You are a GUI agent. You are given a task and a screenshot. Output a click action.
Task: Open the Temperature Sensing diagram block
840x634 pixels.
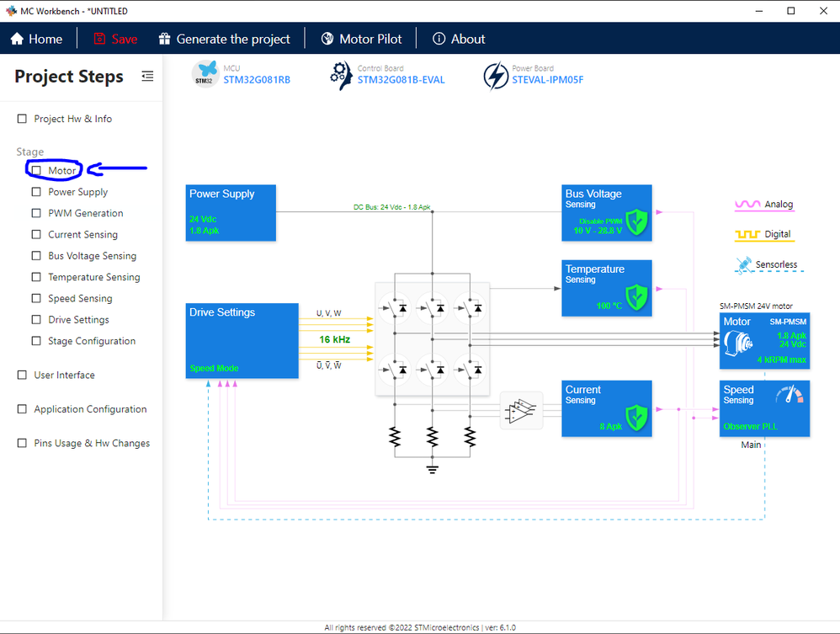pos(607,288)
